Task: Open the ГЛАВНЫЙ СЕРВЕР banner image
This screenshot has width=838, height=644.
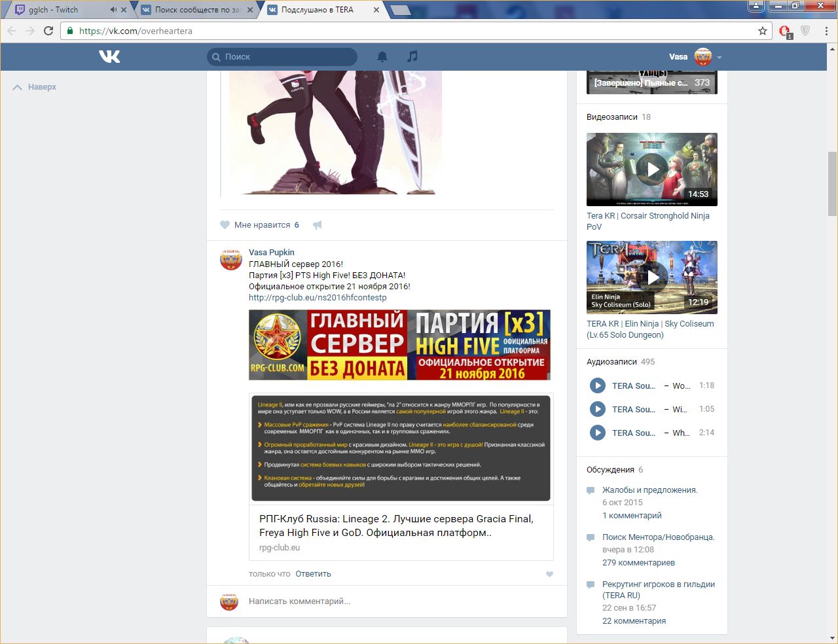Action: click(x=399, y=345)
